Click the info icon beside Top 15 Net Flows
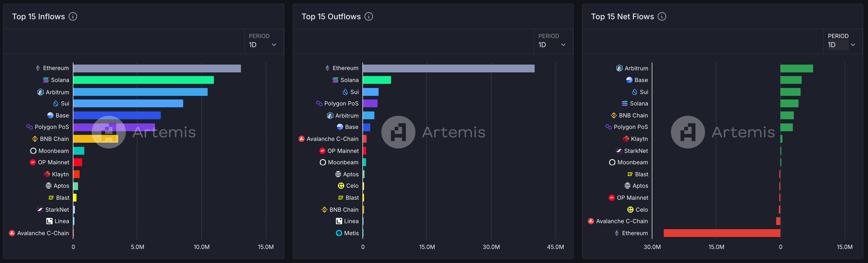Viewport: 868px width, 263px height. [x=662, y=16]
